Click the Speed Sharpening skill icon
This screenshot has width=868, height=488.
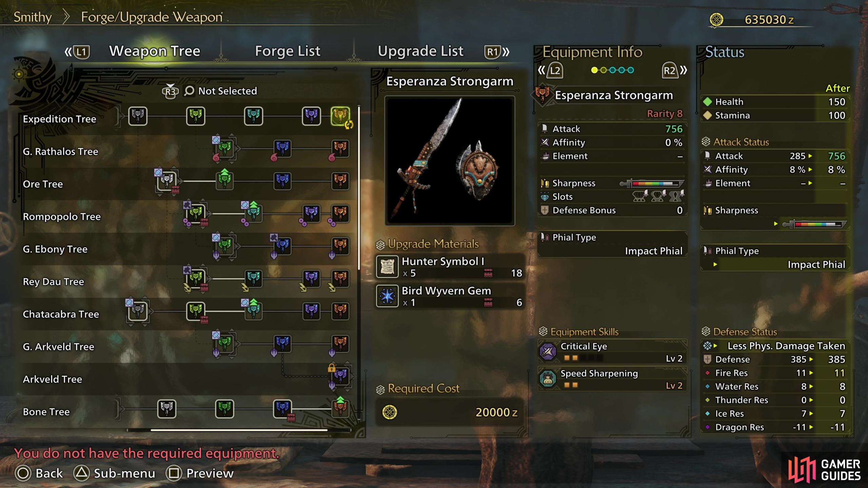548,379
